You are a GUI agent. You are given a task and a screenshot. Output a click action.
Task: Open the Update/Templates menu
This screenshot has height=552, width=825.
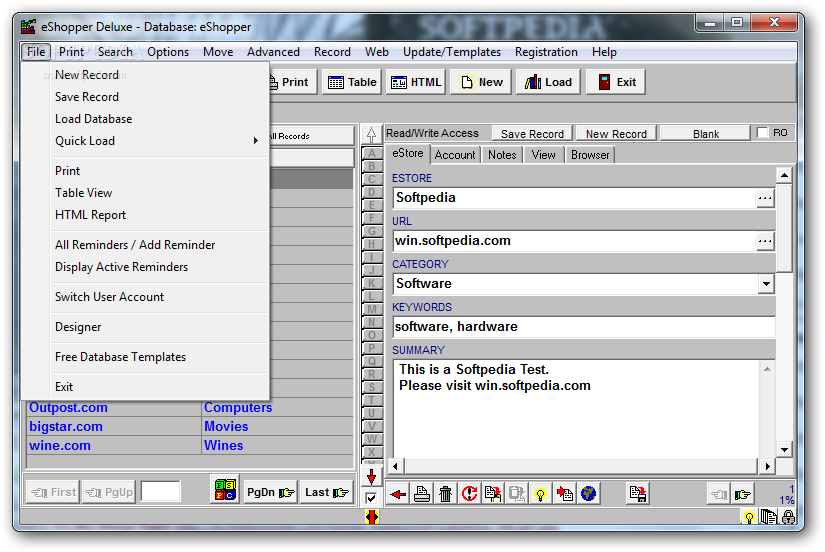[x=451, y=52]
